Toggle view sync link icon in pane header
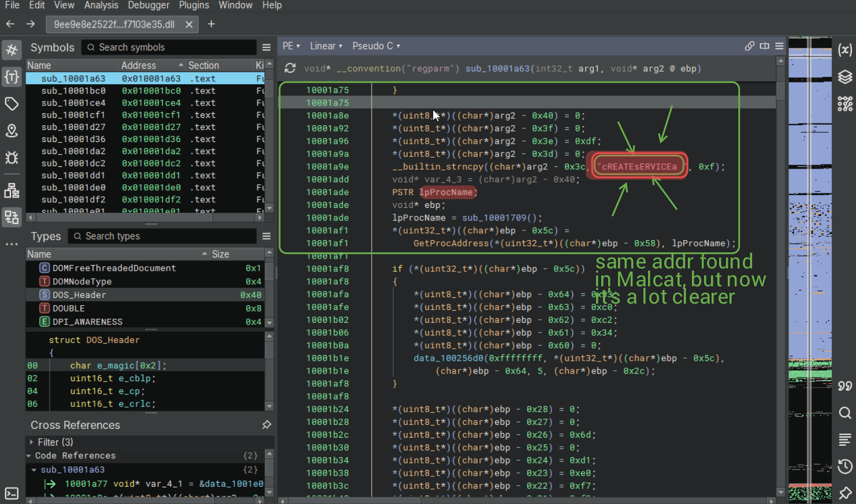Viewport: 856px width, 504px height. 749,46
